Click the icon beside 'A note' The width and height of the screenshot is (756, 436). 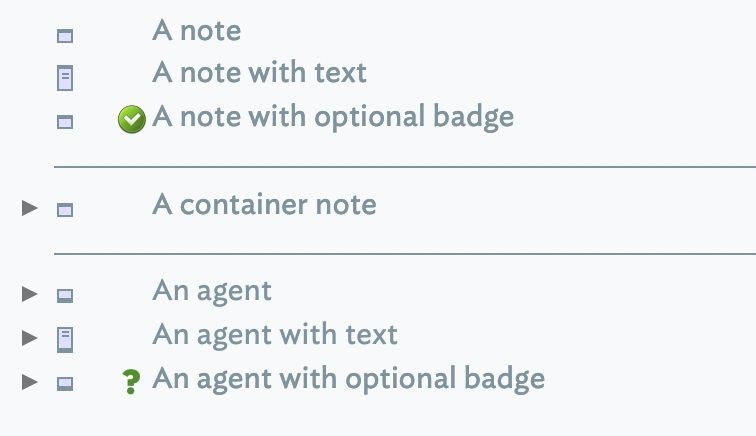pos(65,37)
